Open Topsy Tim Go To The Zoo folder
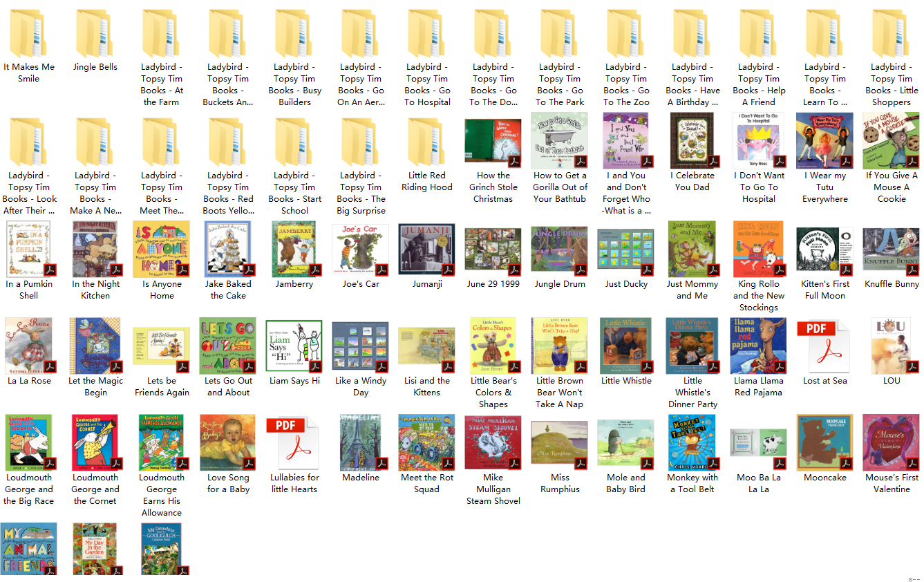The height and width of the screenshot is (582, 924). [625, 35]
